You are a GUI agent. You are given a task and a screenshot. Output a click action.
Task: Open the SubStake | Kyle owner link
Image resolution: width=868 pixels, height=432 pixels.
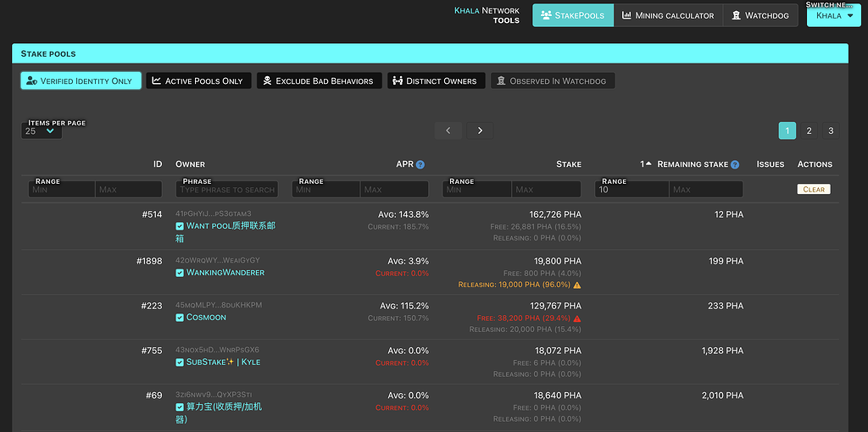[223, 363]
